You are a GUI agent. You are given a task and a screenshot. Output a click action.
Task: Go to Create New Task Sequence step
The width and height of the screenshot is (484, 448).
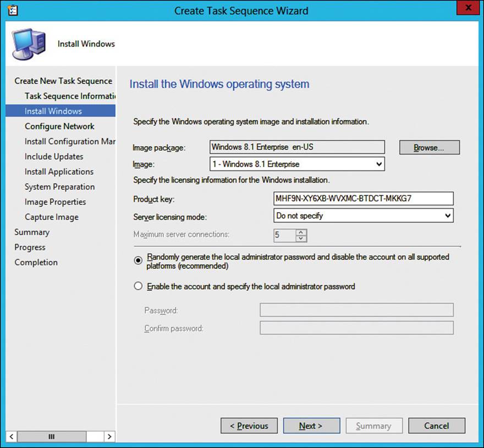click(x=63, y=81)
